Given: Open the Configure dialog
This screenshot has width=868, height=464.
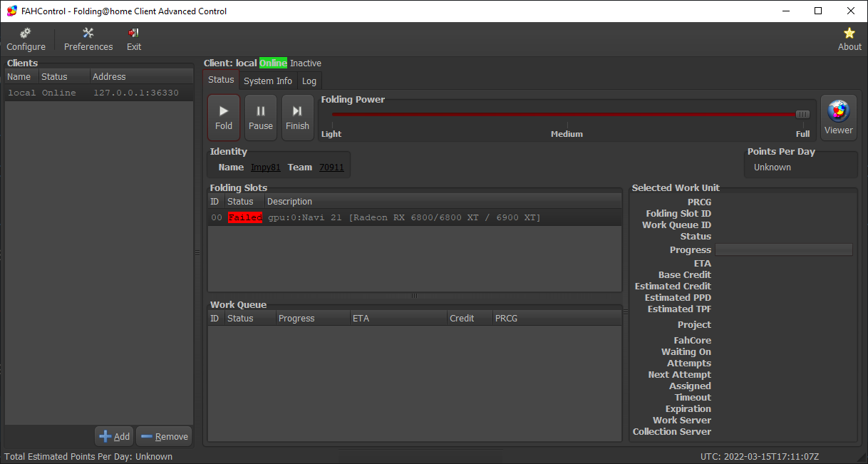Looking at the screenshot, I should coord(26,39).
